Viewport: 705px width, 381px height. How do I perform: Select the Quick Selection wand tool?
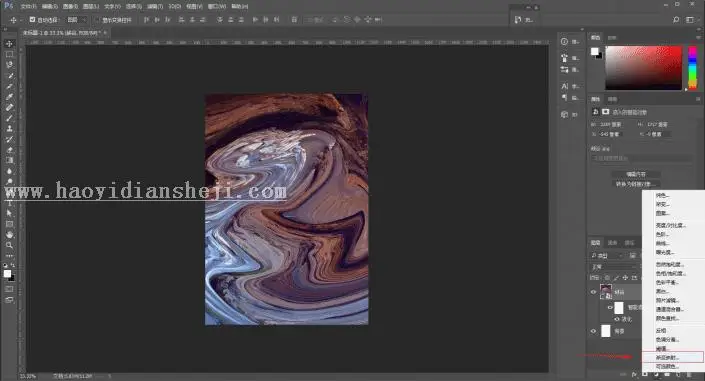tap(9, 76)
